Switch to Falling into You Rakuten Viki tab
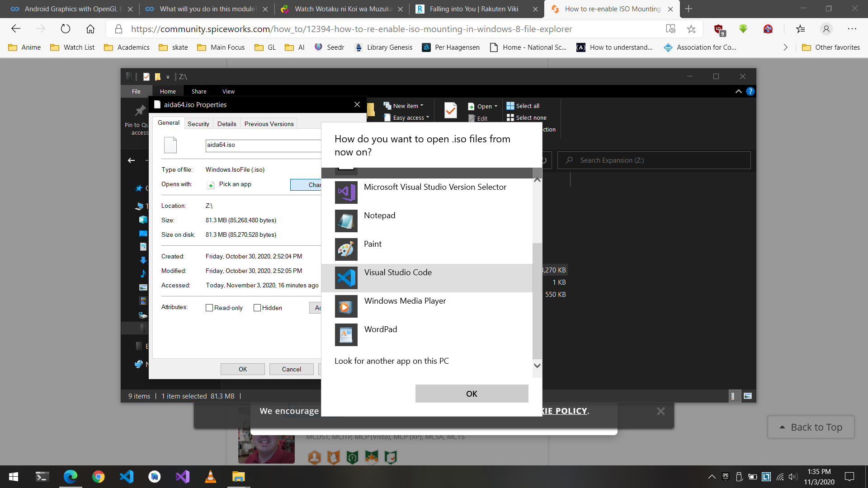 (x=475, y=9)
